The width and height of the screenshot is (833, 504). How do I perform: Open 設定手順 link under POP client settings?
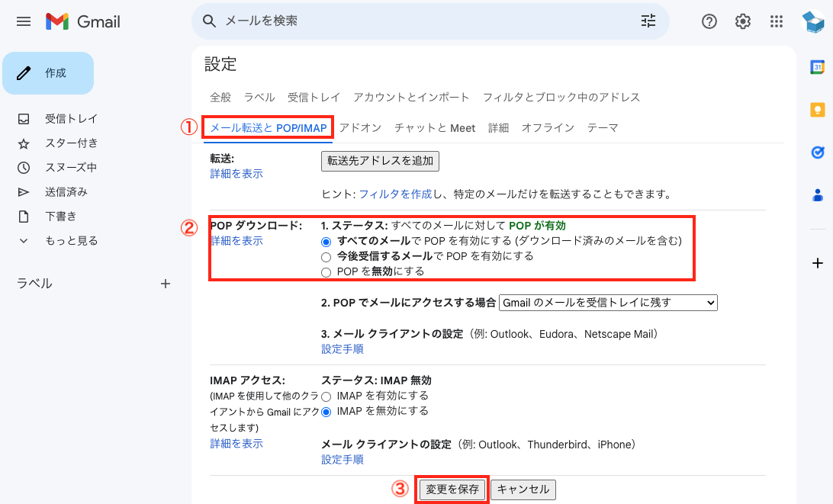point(342,349)
